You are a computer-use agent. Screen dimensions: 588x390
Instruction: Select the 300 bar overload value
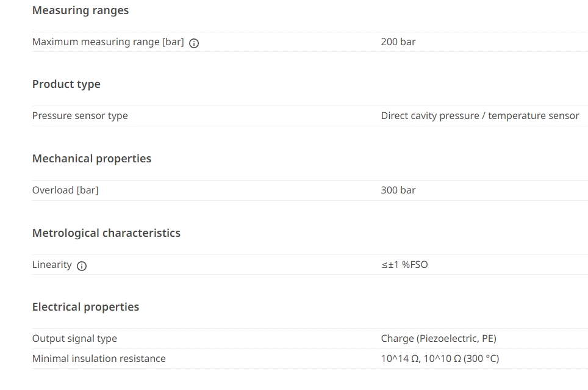(x=398, y=190)
